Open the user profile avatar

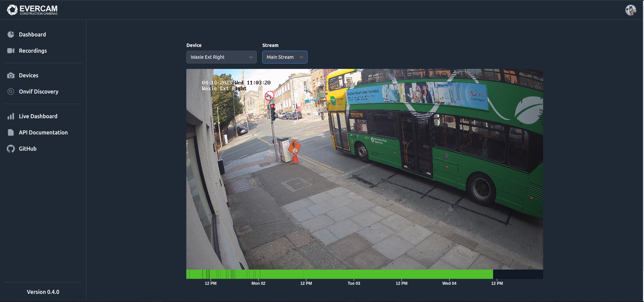point(630,10)
